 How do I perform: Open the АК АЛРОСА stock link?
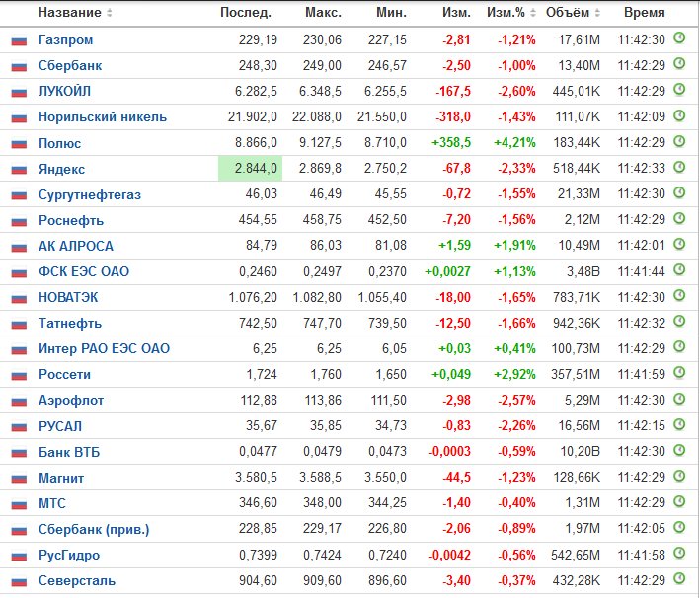[76, 247]
